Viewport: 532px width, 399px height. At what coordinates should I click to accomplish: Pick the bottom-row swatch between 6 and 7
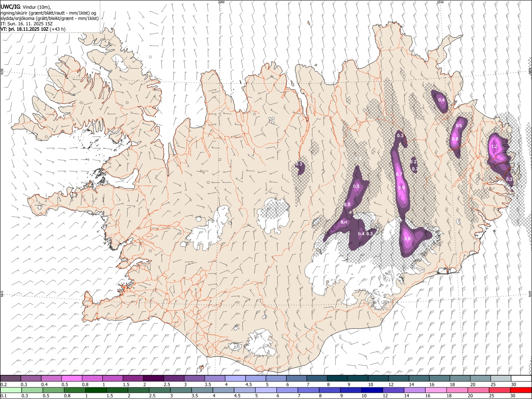click(x=287, y=390)
